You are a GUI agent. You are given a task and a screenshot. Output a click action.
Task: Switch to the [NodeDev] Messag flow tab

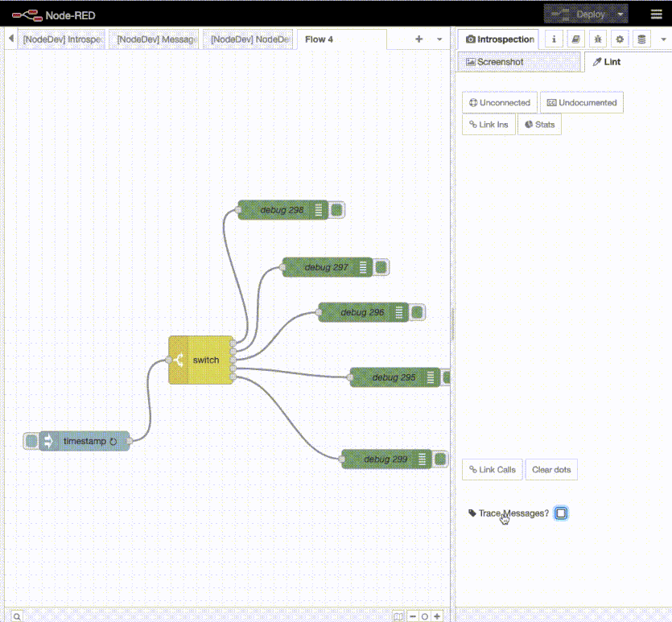155,39
